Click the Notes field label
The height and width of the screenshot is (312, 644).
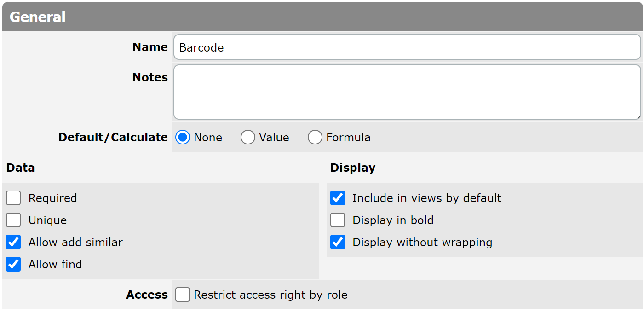coord(150,77)
